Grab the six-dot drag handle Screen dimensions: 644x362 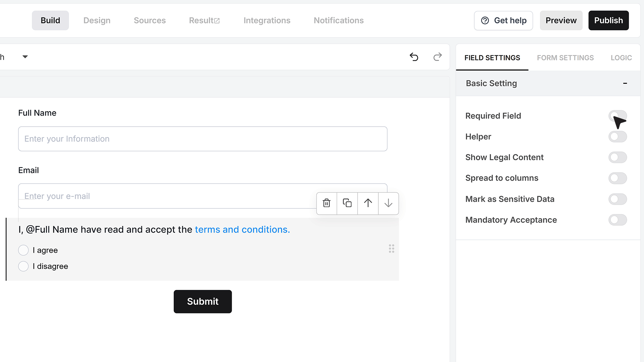[x=391, y=248]
